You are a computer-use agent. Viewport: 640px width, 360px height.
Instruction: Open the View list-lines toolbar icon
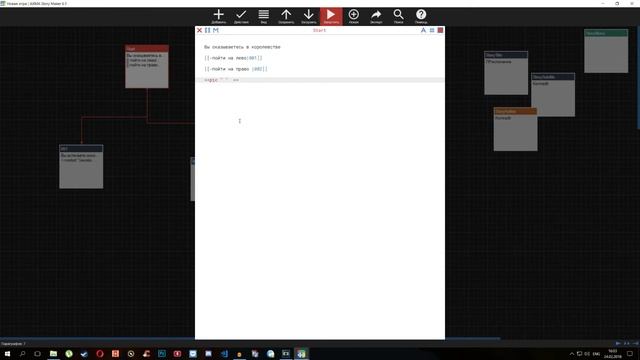(x=264, y=16)
